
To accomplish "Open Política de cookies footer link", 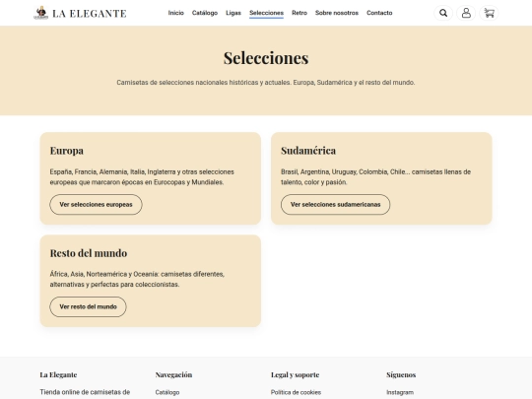I will pos(296,392).
